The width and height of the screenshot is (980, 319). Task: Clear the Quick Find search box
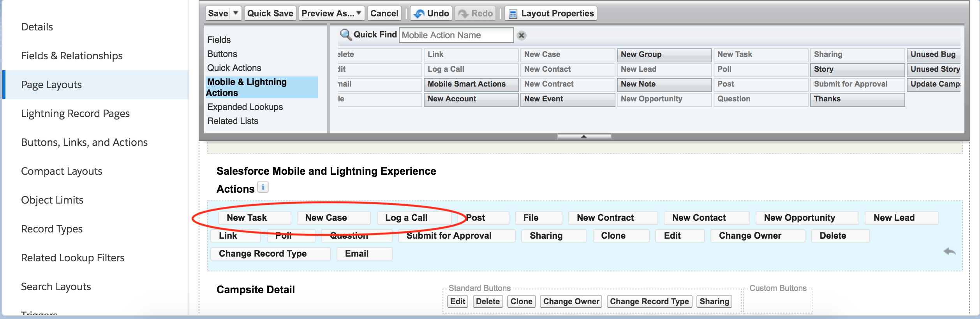[x=522, y=35]
